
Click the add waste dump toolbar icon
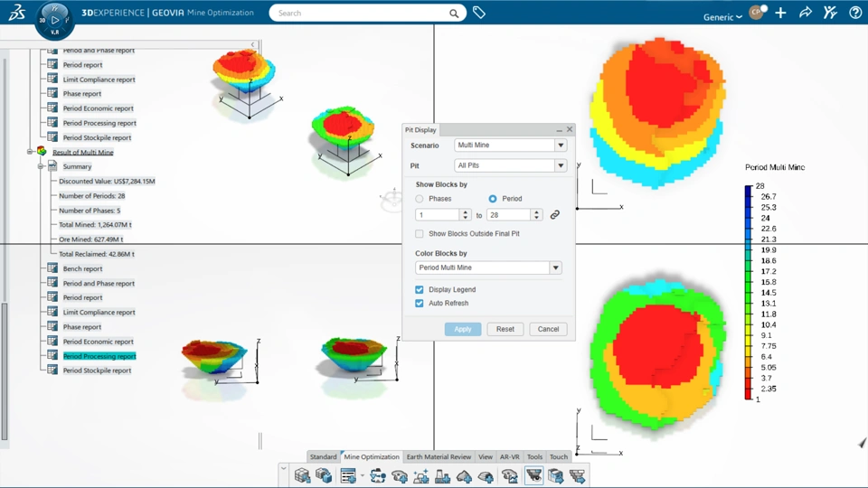[486, 475]
